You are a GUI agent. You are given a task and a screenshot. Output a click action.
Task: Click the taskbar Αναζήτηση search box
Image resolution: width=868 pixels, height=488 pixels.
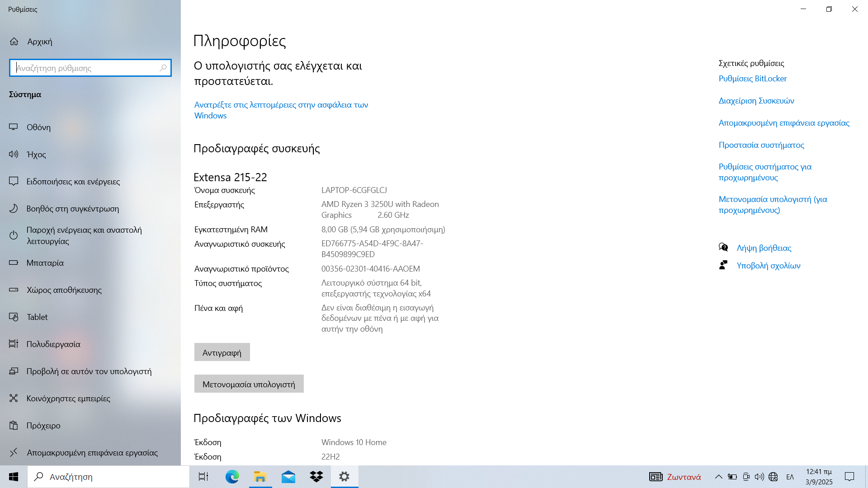[108, 477]
